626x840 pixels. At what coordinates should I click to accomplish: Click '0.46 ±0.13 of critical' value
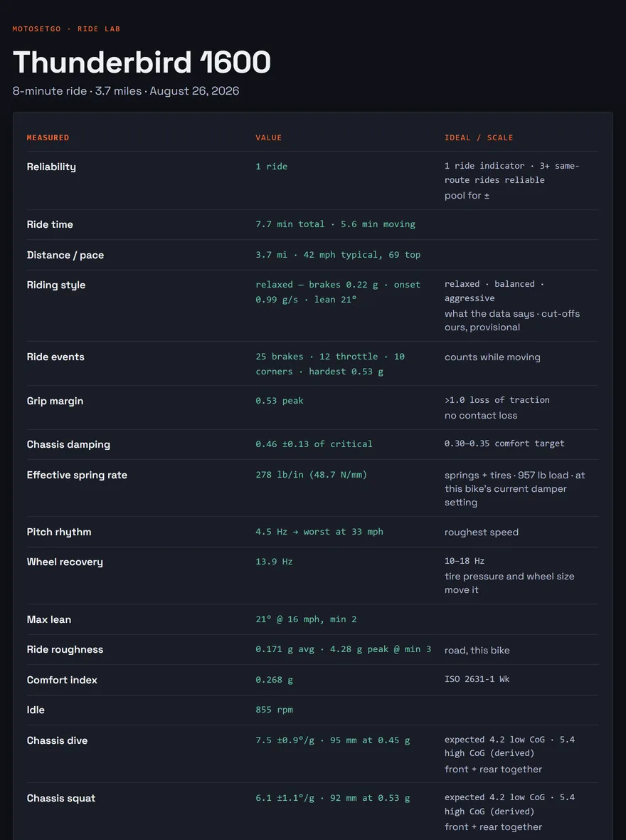click(314, 444)
